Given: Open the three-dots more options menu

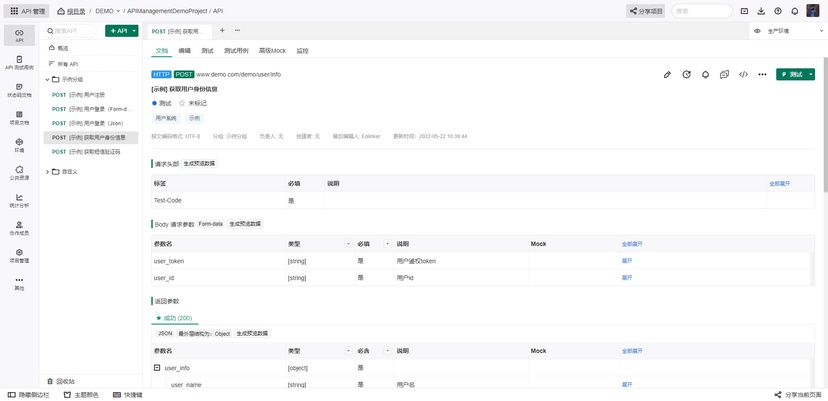Looking at the screenshot, I should click(762, 74).
